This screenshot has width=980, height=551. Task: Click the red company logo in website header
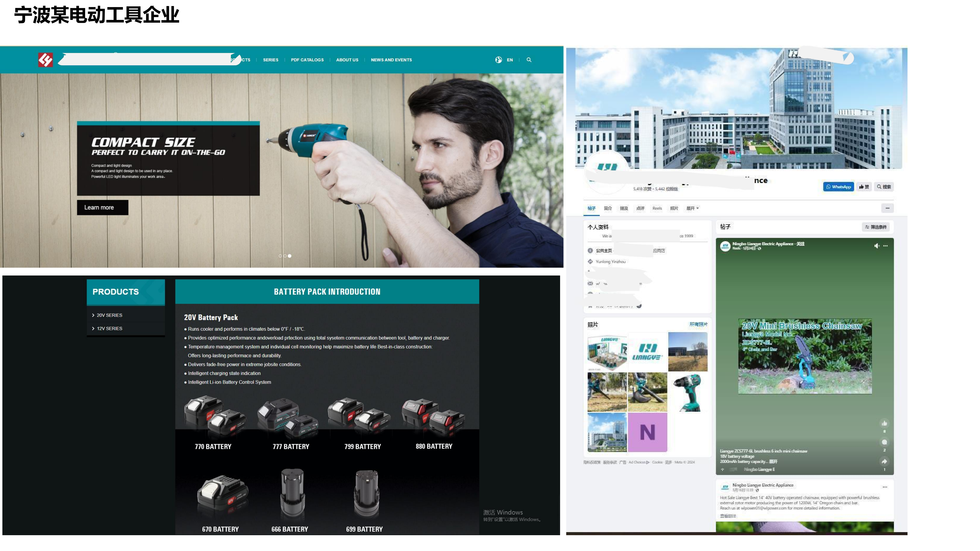45,60
